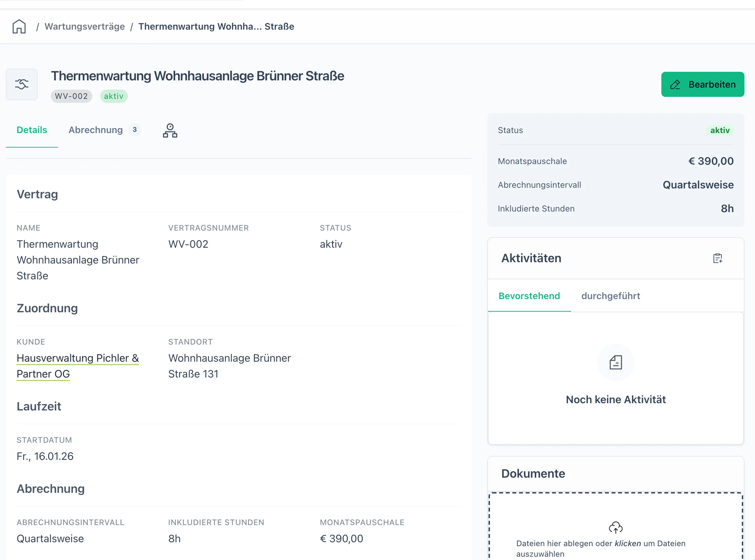The image size is (755, 560).
Task: Click the WV-002 badge under title
Action: coord(72,96)
